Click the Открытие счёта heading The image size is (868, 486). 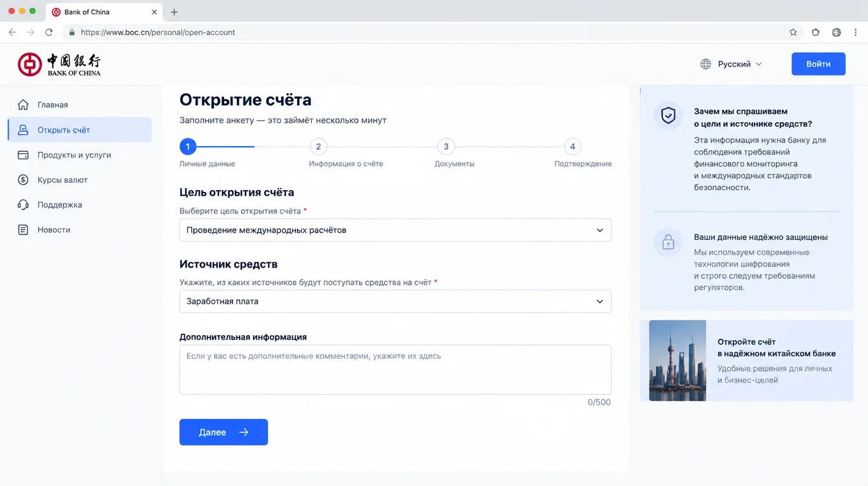click(x=245, y=100)
